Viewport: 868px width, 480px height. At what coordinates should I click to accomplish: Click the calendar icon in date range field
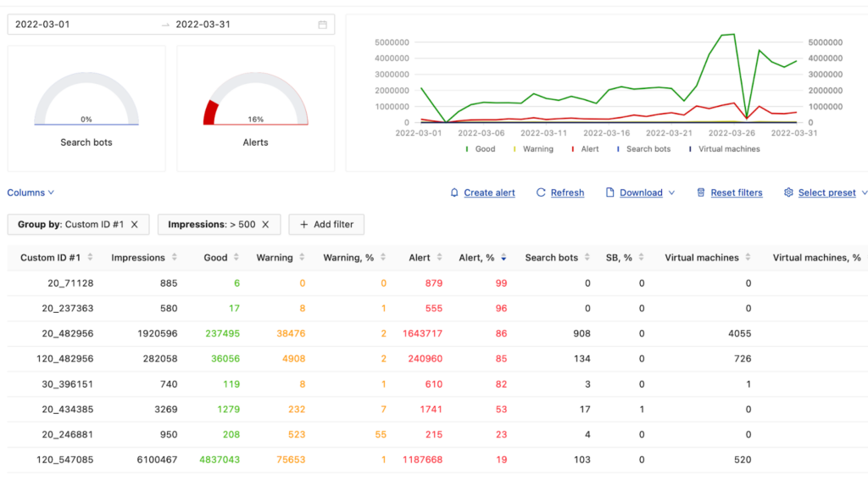(322, 25)
